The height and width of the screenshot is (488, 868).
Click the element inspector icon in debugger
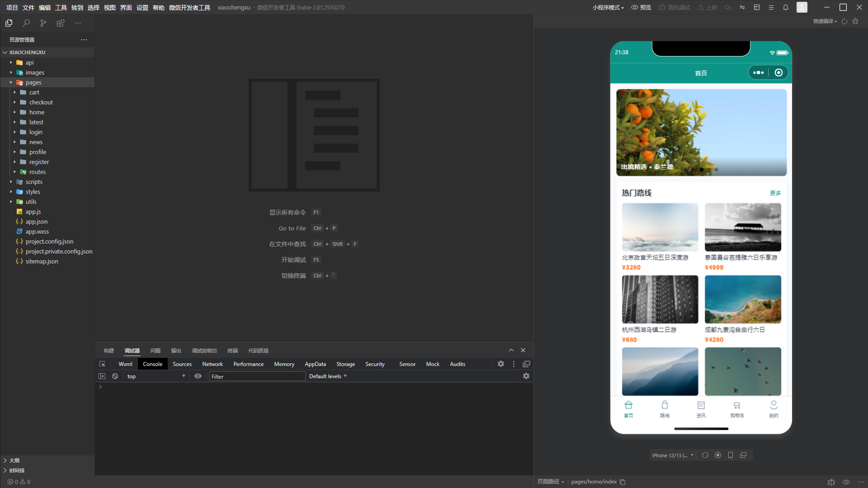pos(103,364)
